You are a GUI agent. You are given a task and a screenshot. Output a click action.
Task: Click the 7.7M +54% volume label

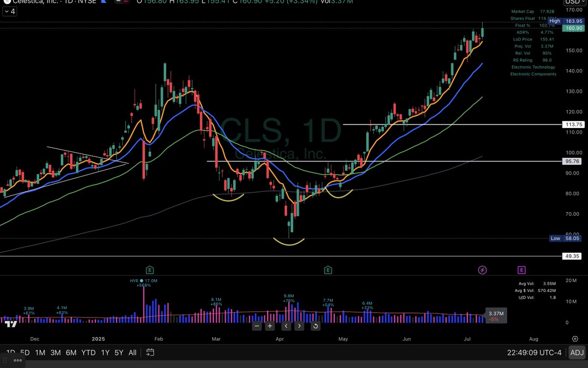click(328, 302)
